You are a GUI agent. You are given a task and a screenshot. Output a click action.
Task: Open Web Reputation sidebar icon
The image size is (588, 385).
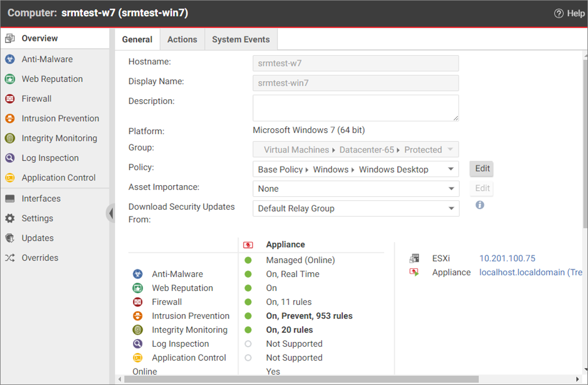coord(10,79)
